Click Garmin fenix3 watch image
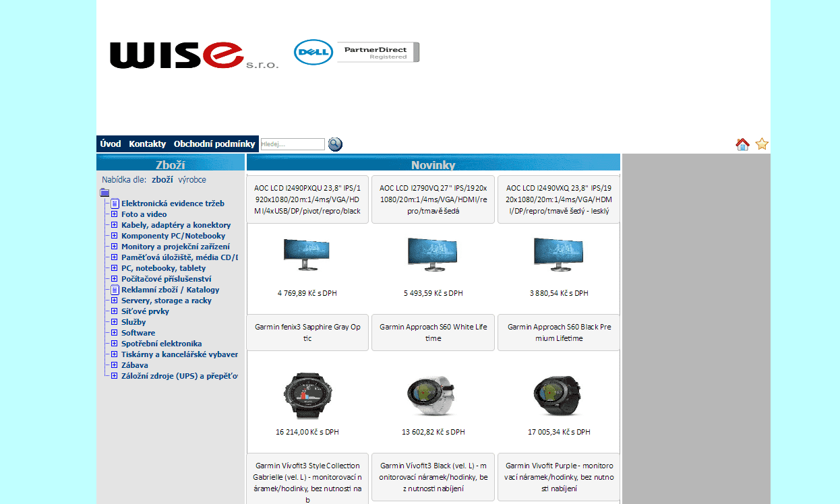Screen dimensions: 840x504 point(307,396)
